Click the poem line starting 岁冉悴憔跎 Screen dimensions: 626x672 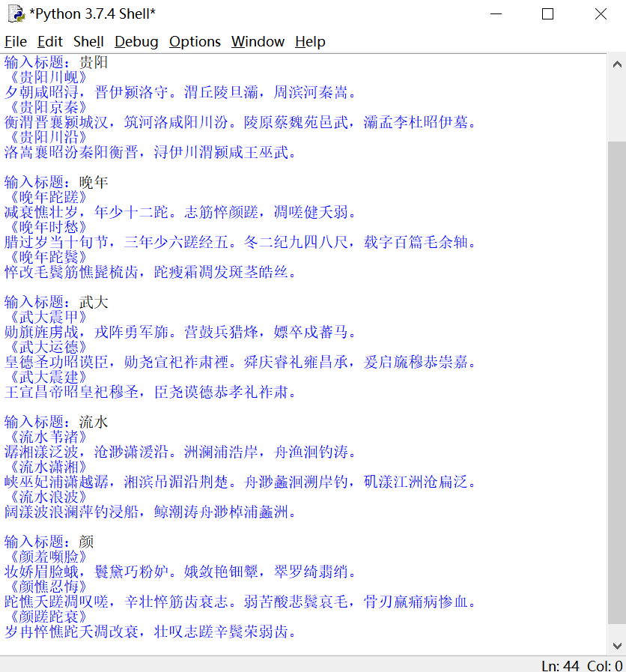[151, 632]
